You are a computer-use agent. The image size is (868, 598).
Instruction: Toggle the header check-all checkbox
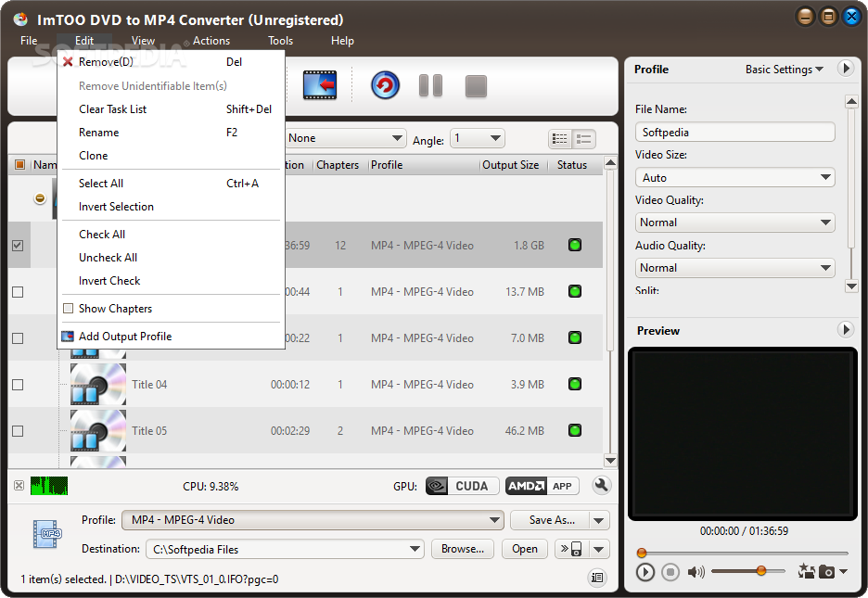[x=19, y=165]
